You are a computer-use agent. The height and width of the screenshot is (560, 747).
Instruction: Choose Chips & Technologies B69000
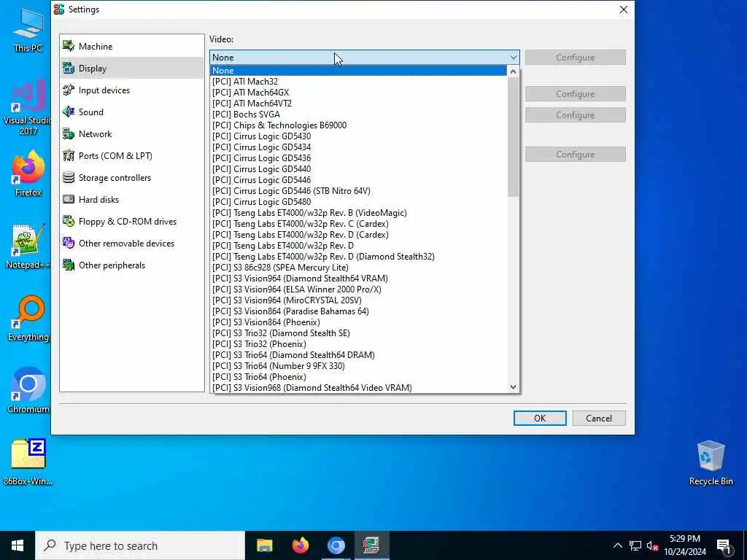pyautogui.click(x=358, y=125)
